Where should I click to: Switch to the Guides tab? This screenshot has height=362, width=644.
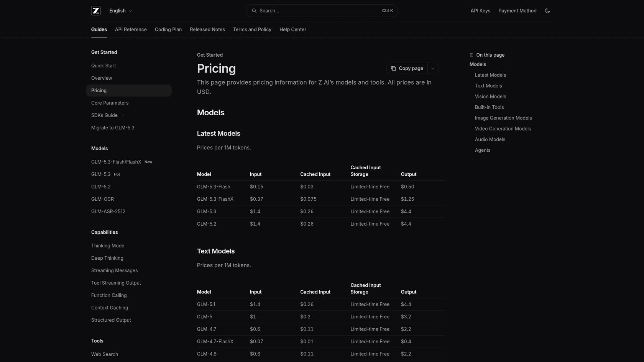(x=99, y=29)
